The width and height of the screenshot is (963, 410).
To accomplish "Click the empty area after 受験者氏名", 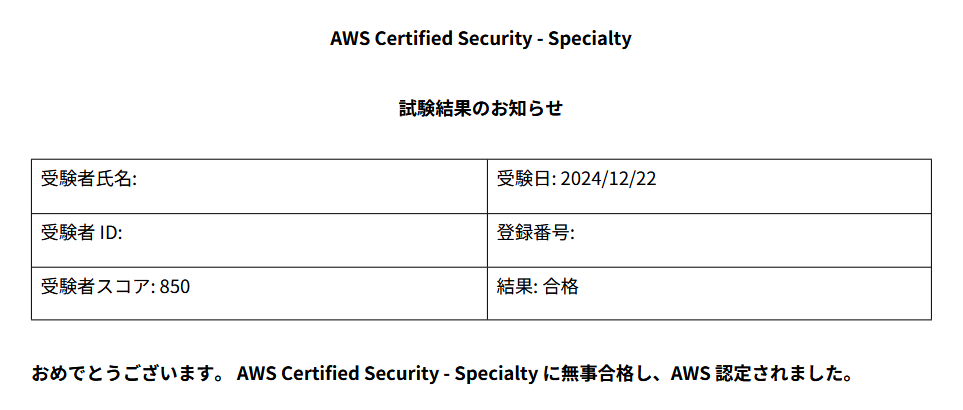I will click(x=310, y=179).
